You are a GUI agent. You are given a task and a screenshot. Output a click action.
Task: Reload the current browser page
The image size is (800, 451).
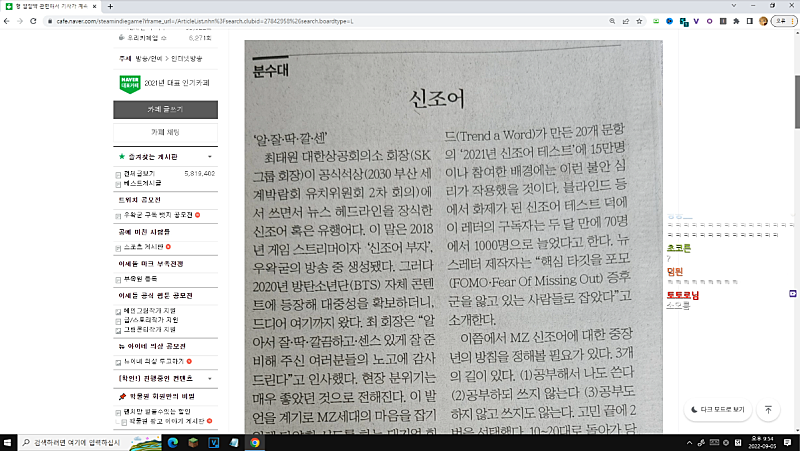pyautogui.click(x=33, y=21)
